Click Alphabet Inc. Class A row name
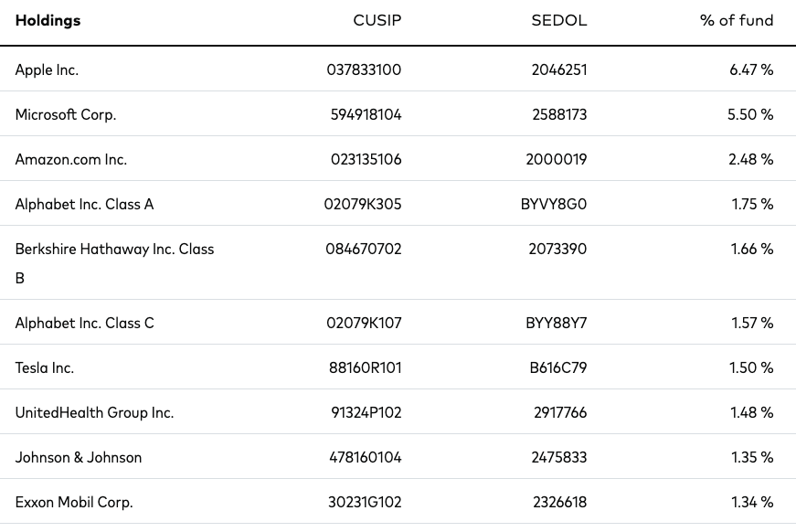This screenshot has width=796, height=532. [x=84, y=204]
